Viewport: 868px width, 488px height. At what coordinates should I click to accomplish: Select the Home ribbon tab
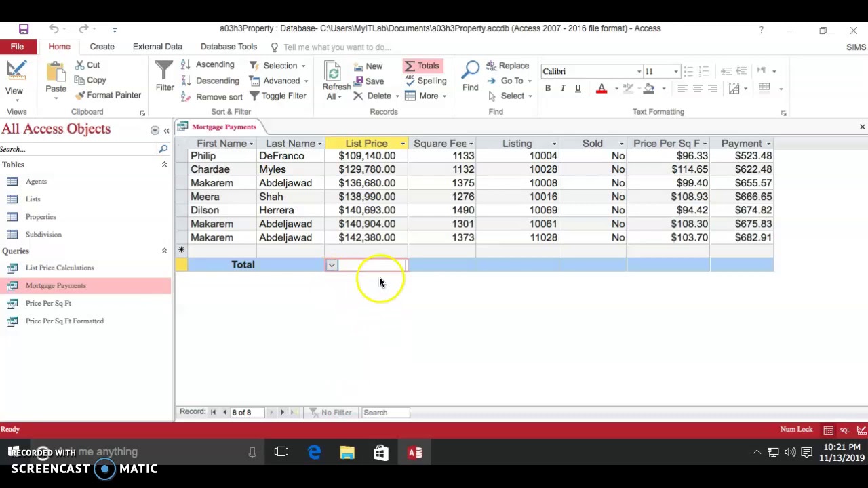point(59,47)
